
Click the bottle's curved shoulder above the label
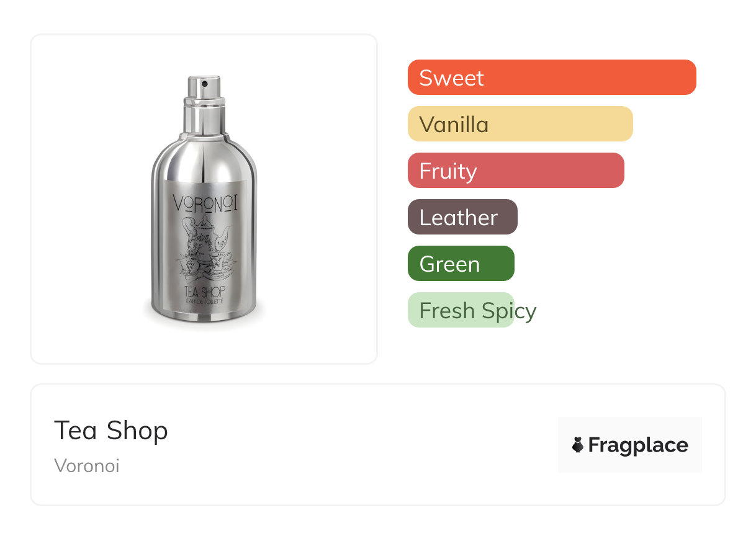pos(204,155)
